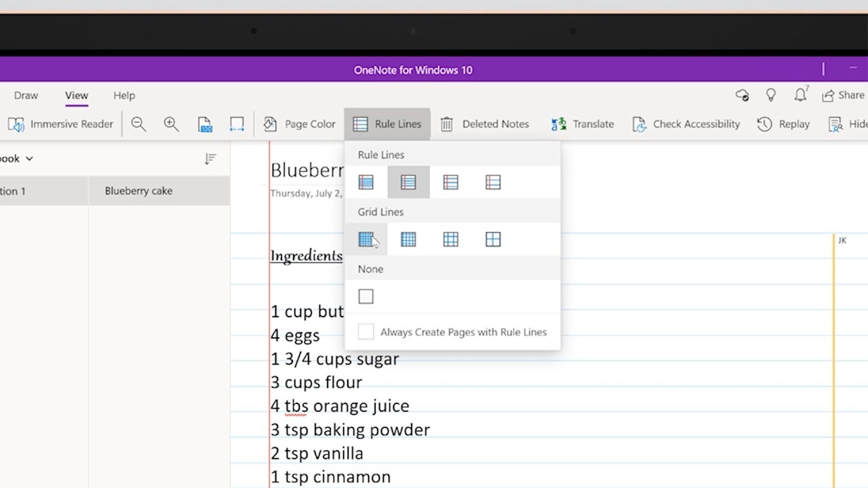
Task: Open Deleted Notes
Action: point(485,124)
